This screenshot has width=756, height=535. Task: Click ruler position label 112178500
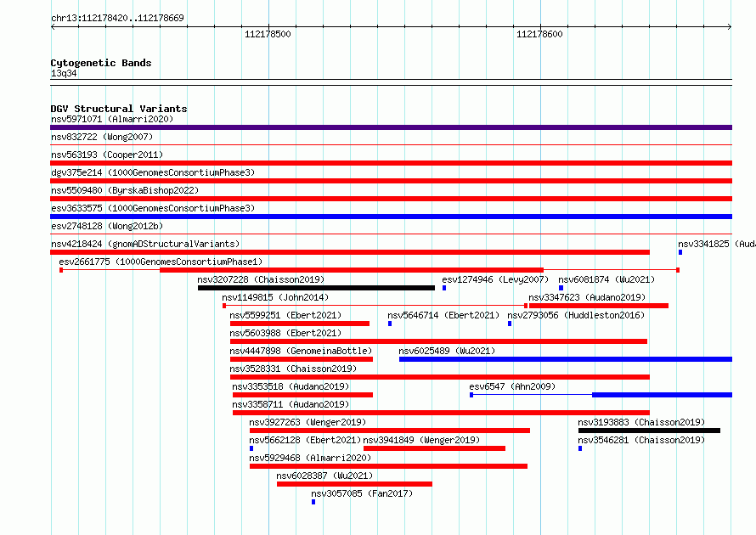(x=268, y=34)
